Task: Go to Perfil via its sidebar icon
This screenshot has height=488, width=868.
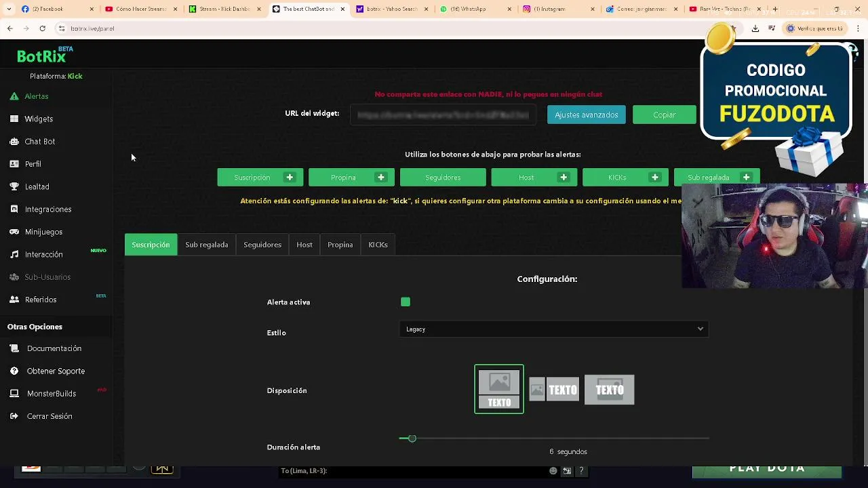Action: pyautogui.click(x=14, y=164)
